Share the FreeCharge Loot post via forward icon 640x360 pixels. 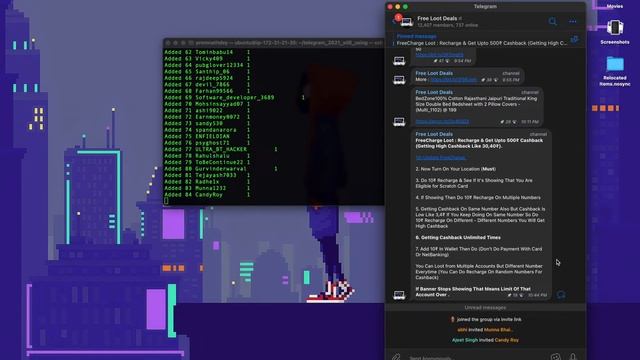tap(561, 295)
